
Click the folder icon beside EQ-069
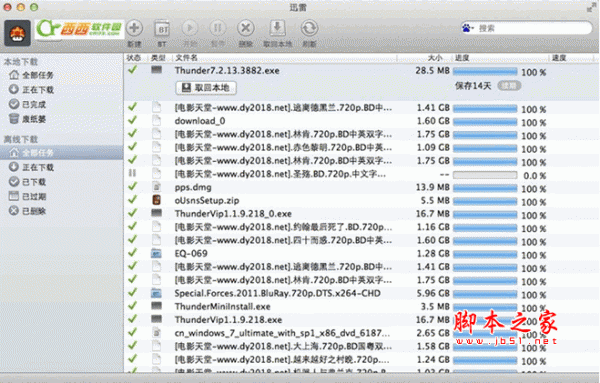[157, 253]
